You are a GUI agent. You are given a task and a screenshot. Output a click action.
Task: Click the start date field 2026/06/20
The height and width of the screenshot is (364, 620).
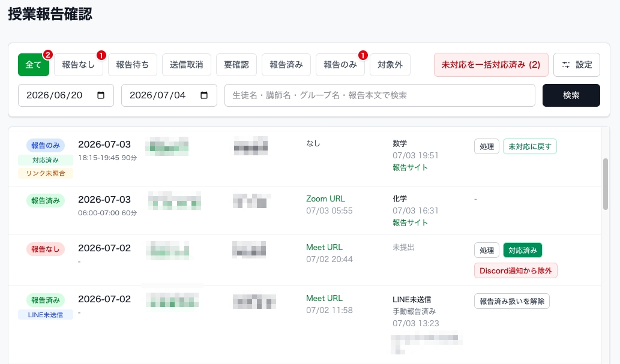[x=66, y=95]
